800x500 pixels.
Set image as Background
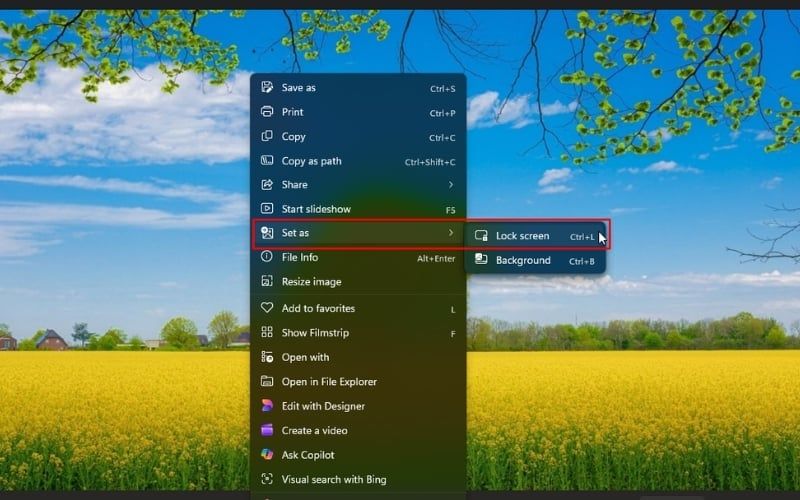pyautogui.click(x=535, y=260)
